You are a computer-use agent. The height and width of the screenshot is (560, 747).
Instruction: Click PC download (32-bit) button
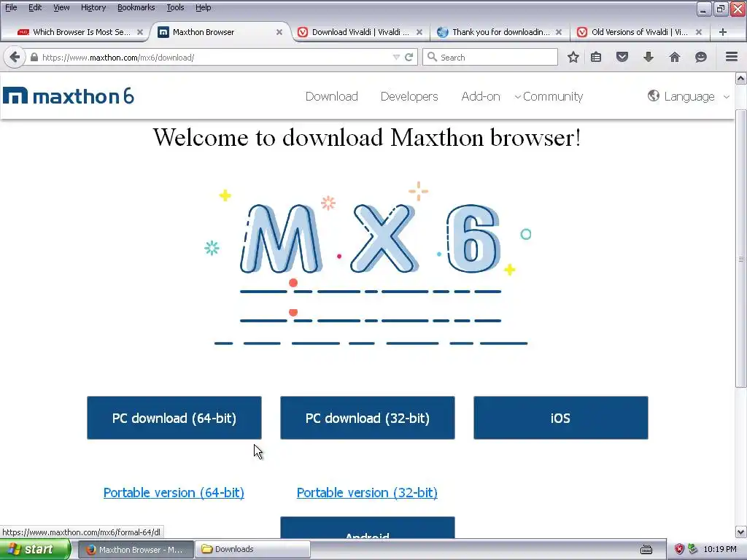368,418
